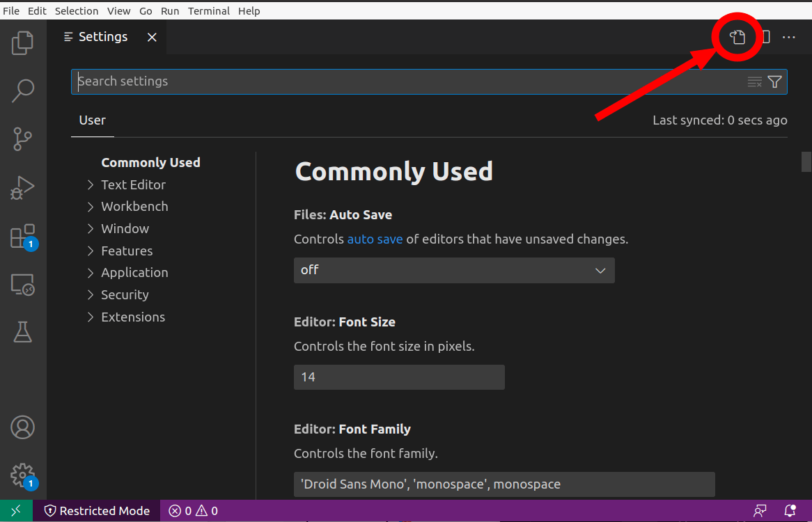Open the Settings JSON editor icon
Screen dimensions: 812x522
pos(737,38)
